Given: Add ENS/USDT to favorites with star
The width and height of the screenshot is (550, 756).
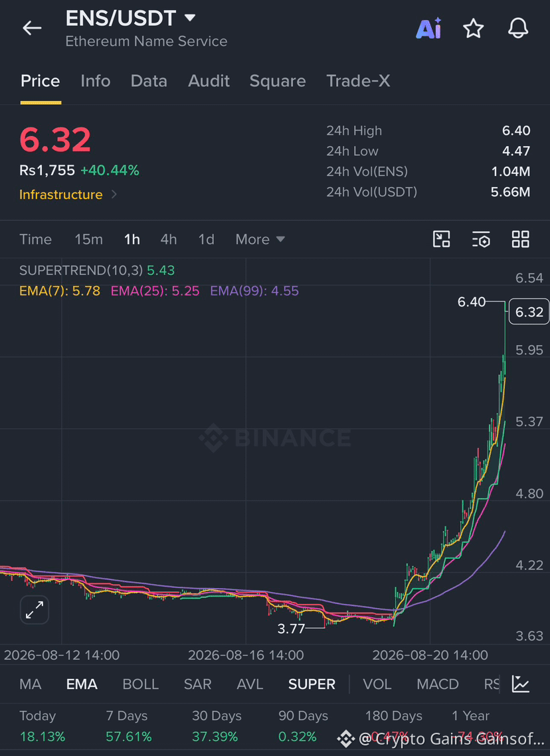Looking at the screenshot, I should coord(474,29).
